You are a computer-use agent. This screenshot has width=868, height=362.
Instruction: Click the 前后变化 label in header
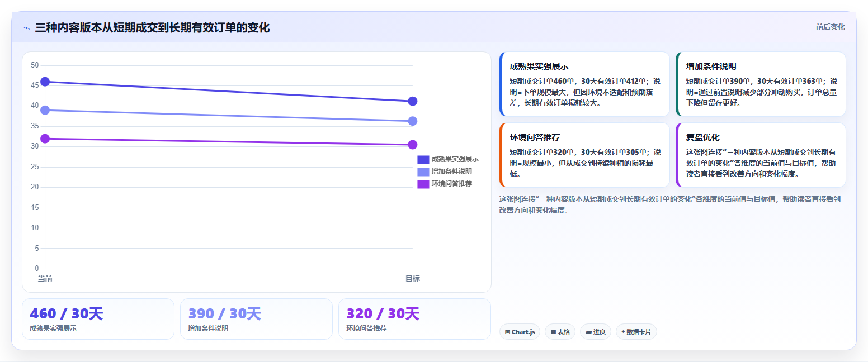830,27
